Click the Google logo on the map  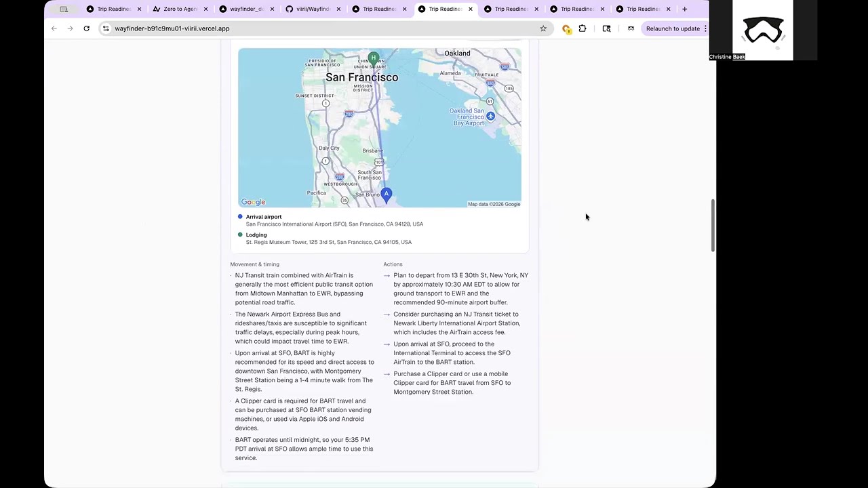253,202
